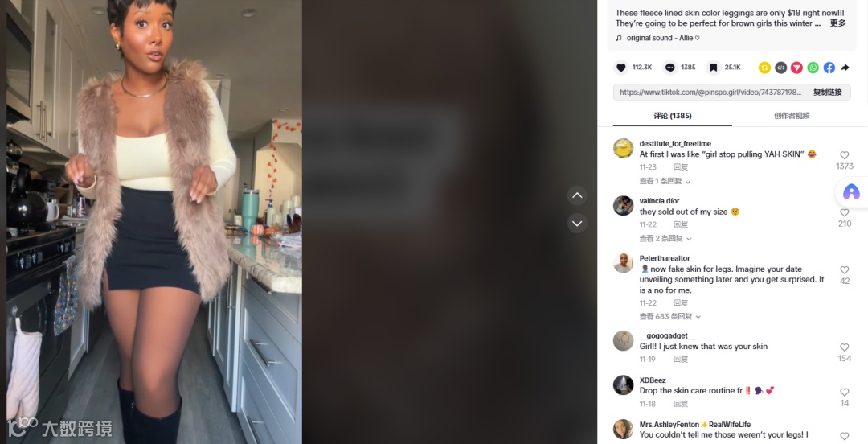Like Petertharealtor's comment heart
This screenshot has width=868, height=444.
click(844, 270)
